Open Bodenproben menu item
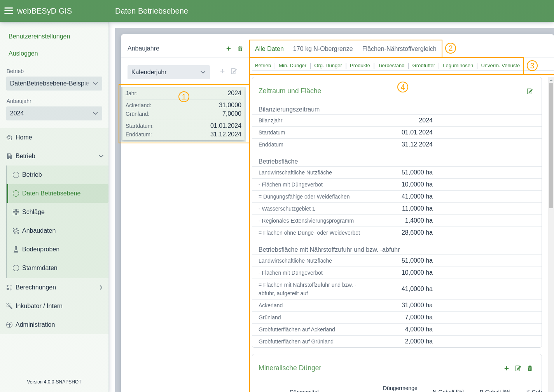Viewport: 554px width, 392px height. tap(58, 249)
